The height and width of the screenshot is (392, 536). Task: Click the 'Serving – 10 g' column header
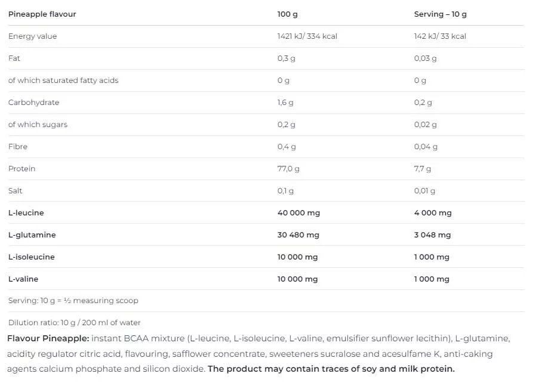(440, 14)
